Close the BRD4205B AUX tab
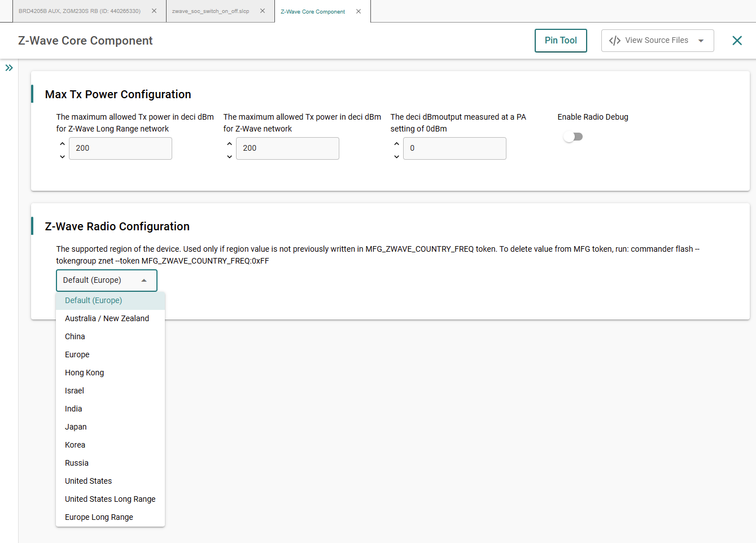The height and width of the screenshot is (543, 756). pyautogui.click(x=153, y=10)
